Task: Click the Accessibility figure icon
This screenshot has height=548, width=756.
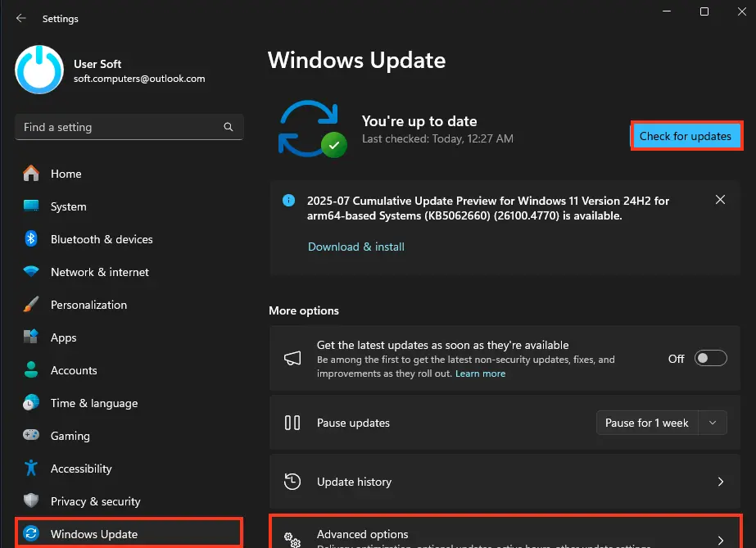Action: coord(31,469)
